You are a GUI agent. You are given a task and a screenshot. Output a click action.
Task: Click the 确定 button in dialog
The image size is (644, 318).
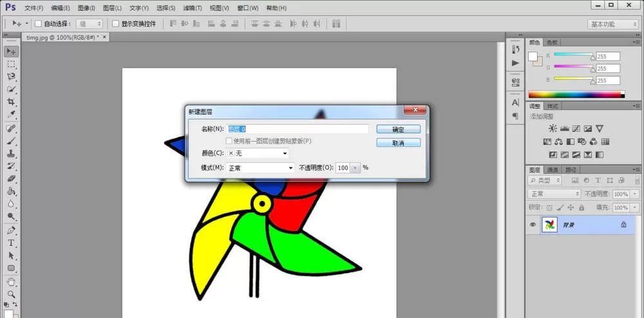[399, 129]
